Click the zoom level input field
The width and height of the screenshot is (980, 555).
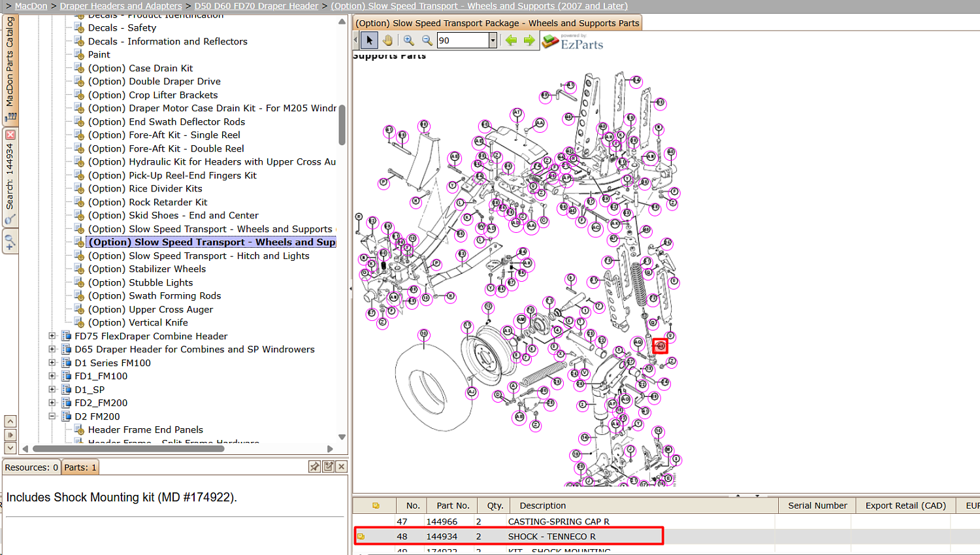[463, 41]
